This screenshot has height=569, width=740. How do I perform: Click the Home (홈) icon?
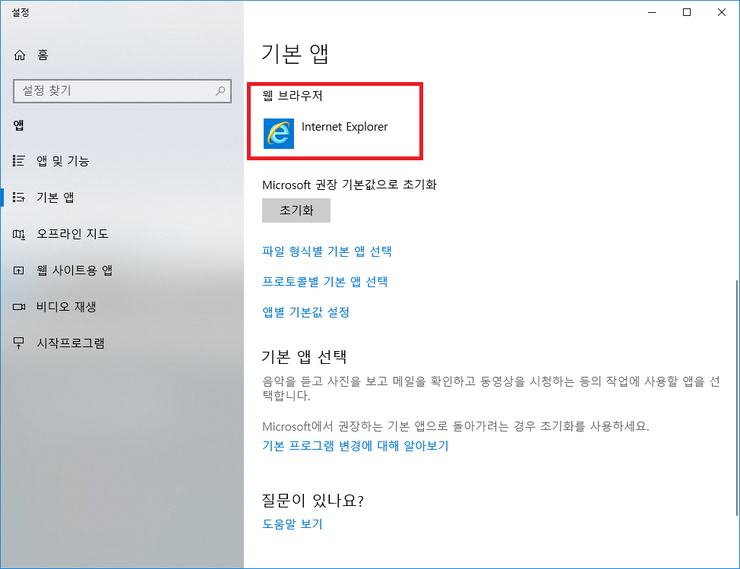click(19, 55)
